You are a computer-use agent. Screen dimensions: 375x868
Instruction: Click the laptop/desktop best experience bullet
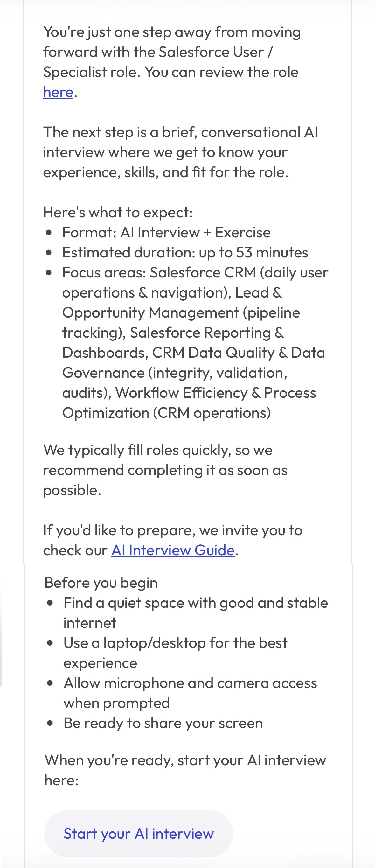click(175, 653)
